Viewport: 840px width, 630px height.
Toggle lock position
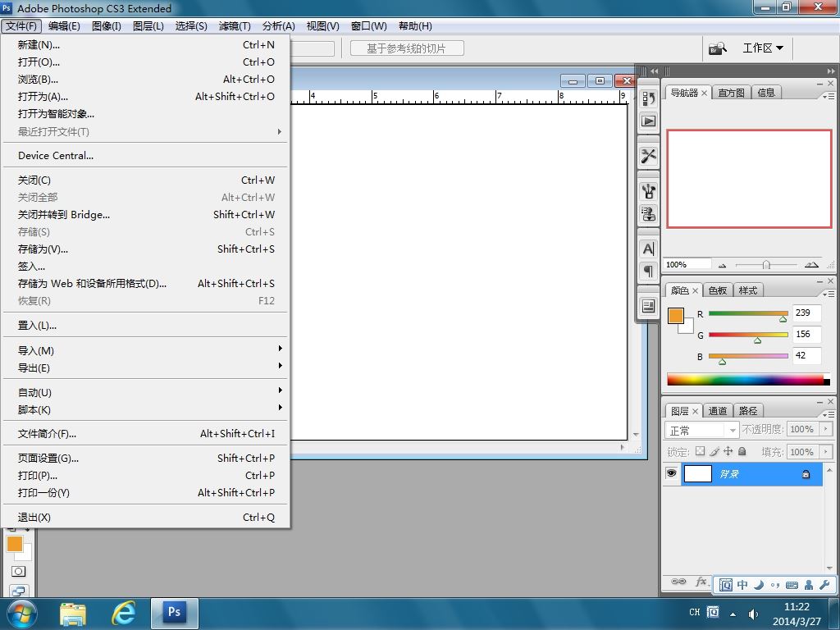[x=728, y=451]
